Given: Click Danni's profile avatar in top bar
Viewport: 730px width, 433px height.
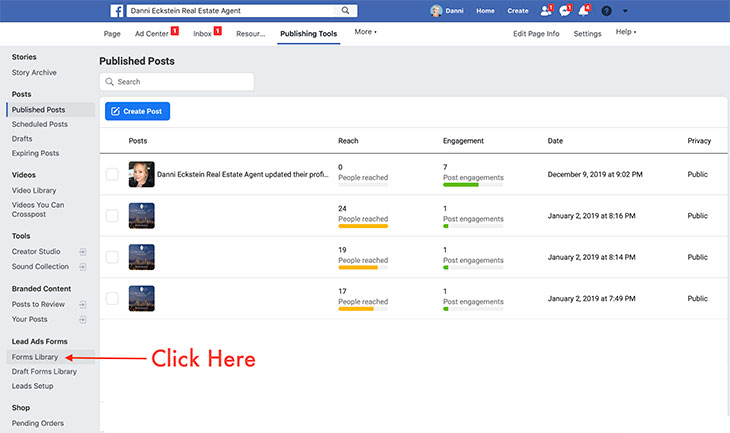Looking at the screenshot, I should (x=436, y=11).
